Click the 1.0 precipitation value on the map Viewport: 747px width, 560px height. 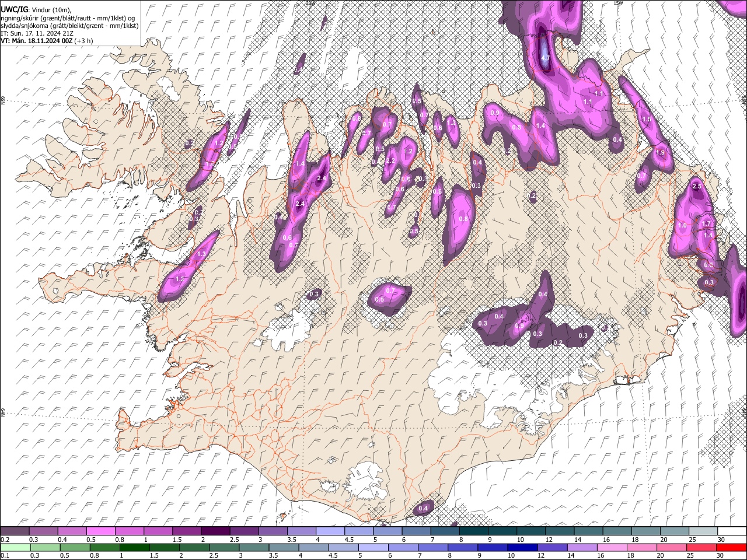click(x=682, y=225)
